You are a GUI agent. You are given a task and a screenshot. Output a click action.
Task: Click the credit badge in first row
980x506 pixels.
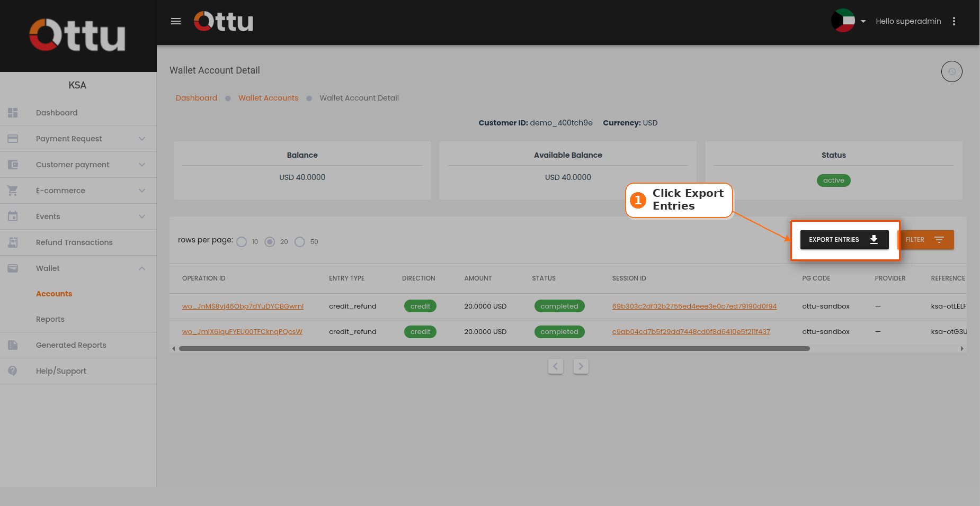tap(420, 306)
